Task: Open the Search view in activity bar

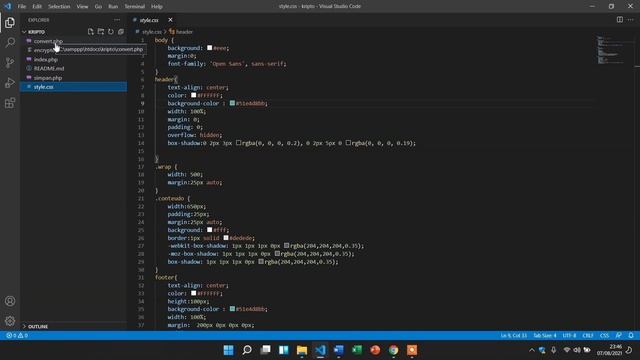Action: click(10, 42)
